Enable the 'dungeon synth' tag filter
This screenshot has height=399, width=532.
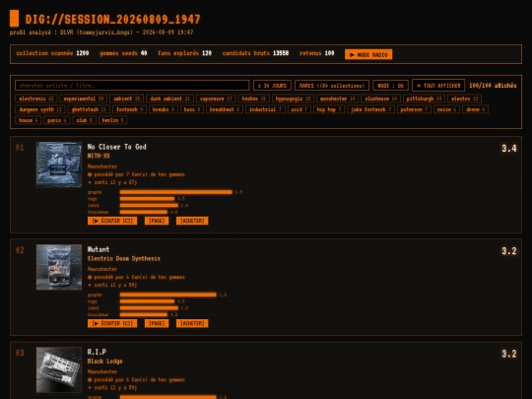(x=40, y=109)
